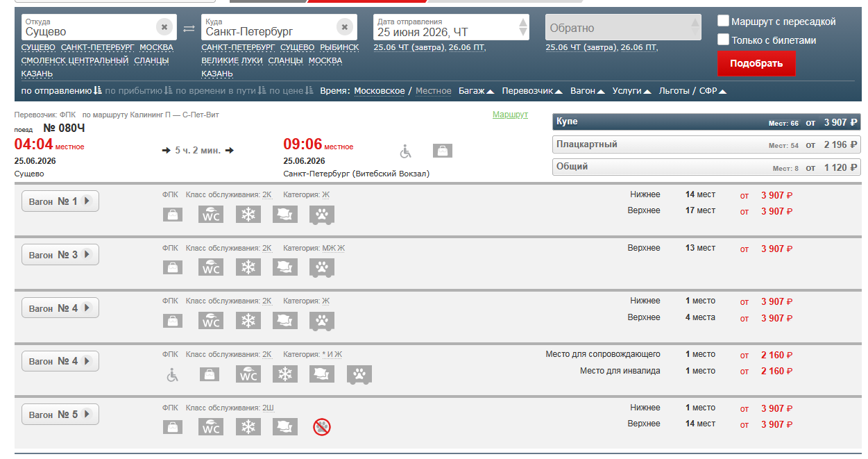This screenshot has width=868, height=459.
Task: Click the wheelchair icon in Вагон № 4 И Ж row
Action: coord(173,374)
